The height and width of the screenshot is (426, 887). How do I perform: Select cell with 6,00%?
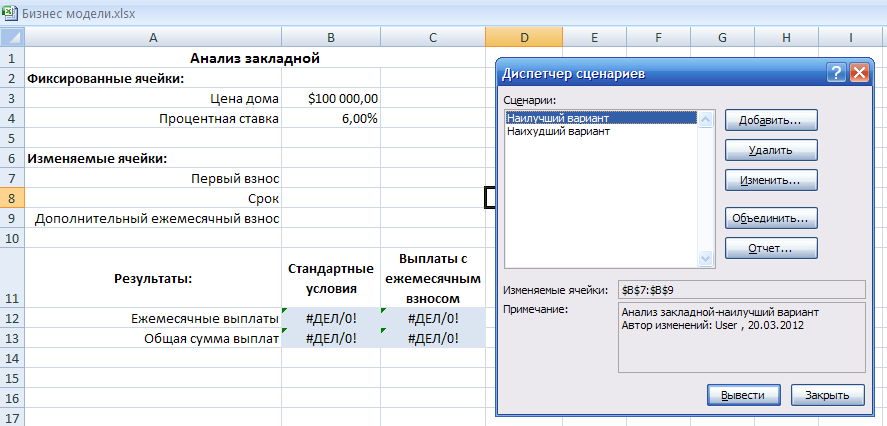tap(331, 118)
